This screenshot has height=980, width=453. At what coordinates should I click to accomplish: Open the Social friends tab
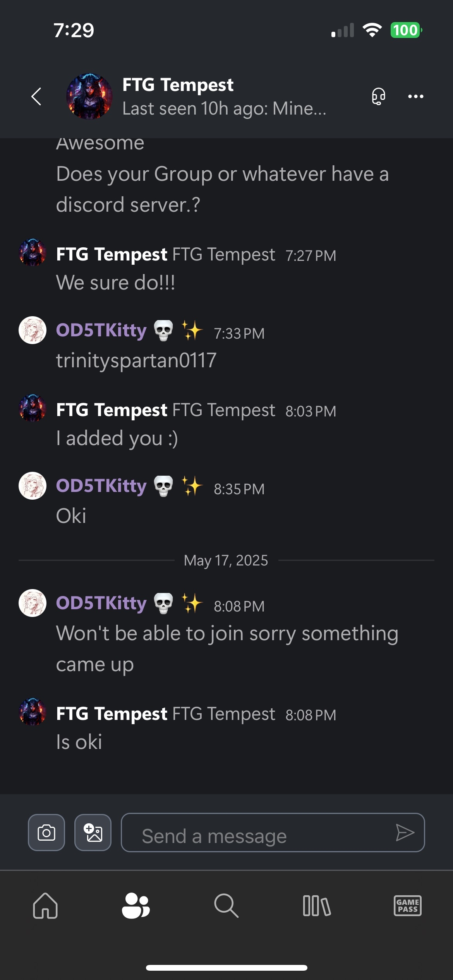click(136, 906)
